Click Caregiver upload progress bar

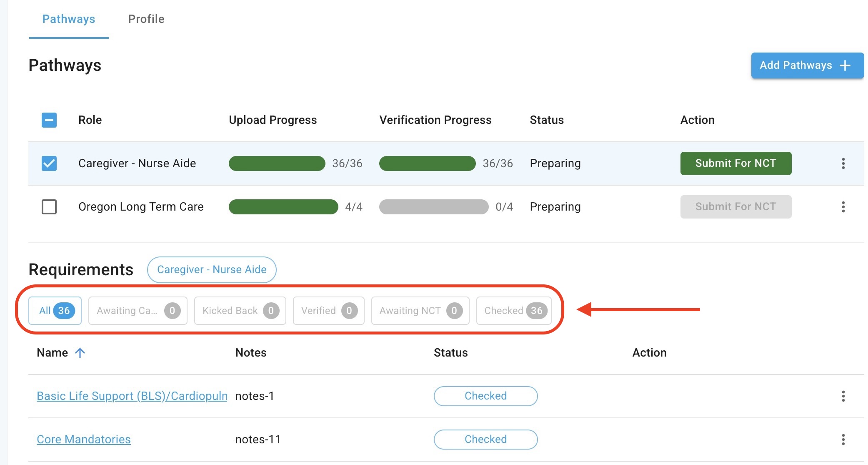click(277, 163)
